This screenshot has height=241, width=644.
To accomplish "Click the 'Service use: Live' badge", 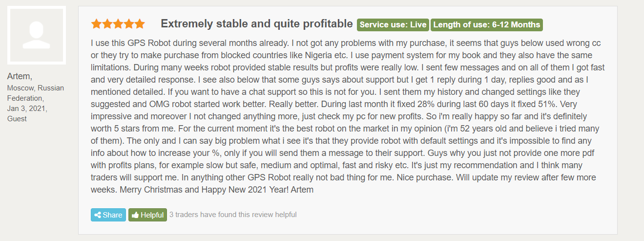I will (x=393, y=25).
